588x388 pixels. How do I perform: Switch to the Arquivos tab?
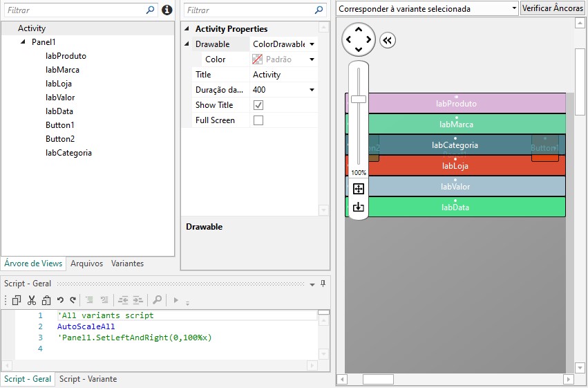86,264
